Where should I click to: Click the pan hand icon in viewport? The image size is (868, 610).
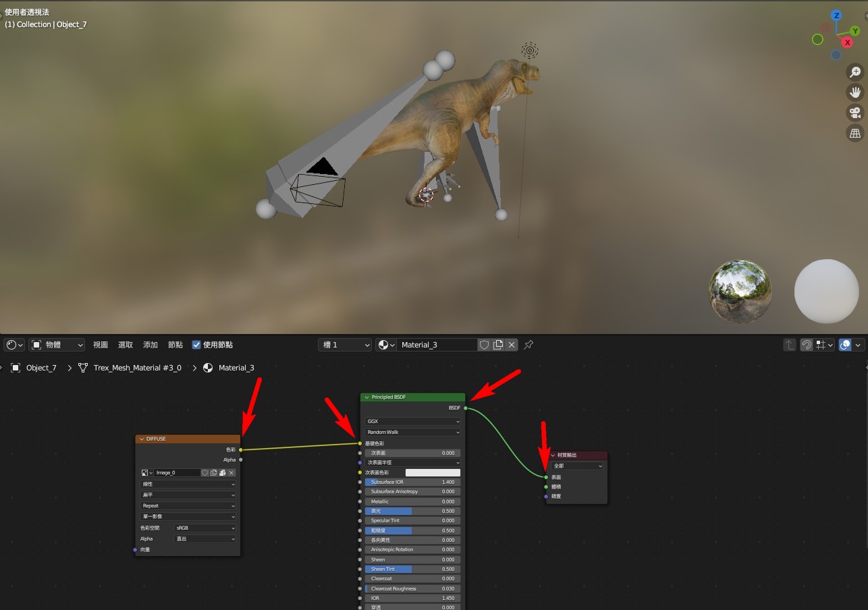(x=855, y=92)
